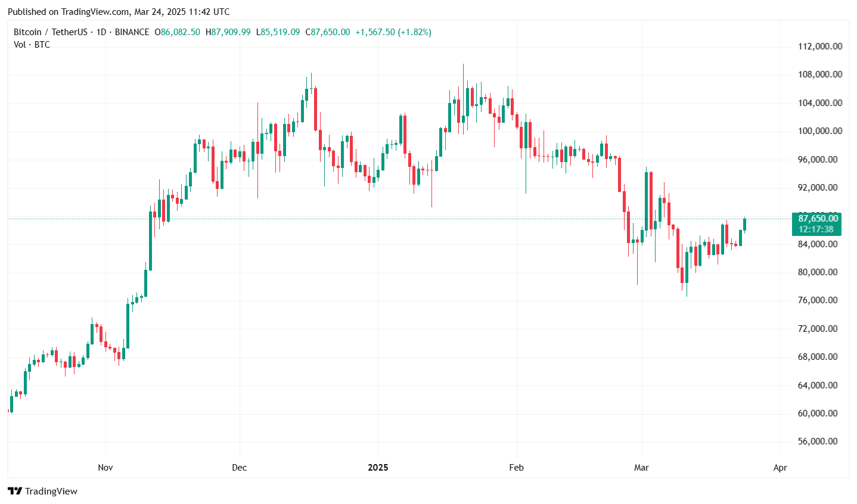Image resolution: width=857 pixels, height=504 pixels.
Task: Click the TradingView logo icon at bottom left
Action: pos(15,491)
